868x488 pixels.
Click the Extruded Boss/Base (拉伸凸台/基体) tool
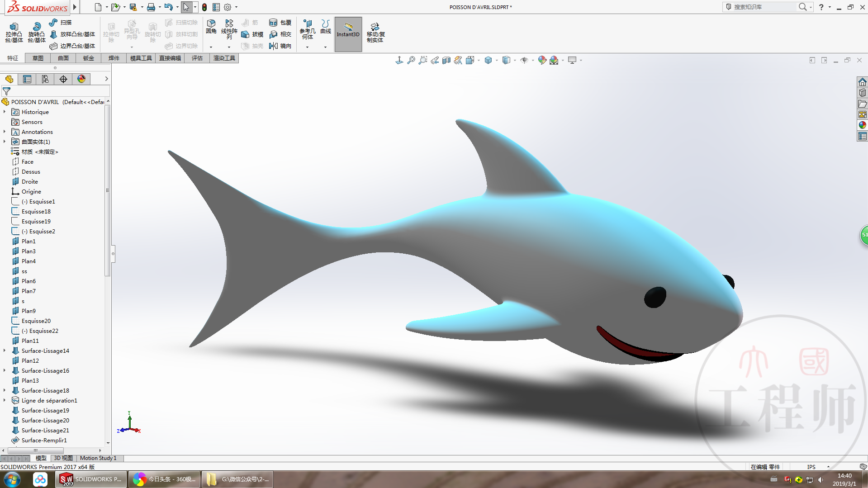tap(14, 32)
